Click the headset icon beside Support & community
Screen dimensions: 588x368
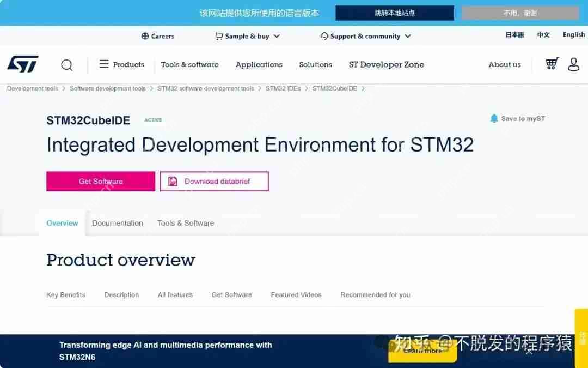tap(324, 36)
